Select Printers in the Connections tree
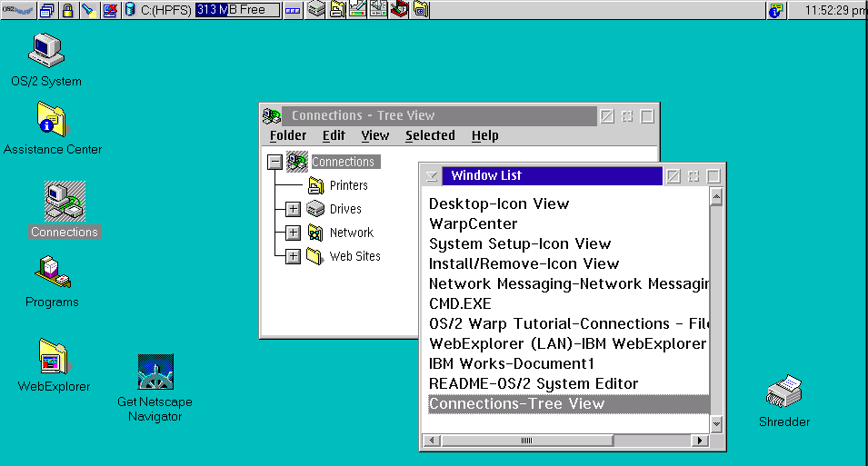This screenshot has height=466, width=868. point(348,185)
